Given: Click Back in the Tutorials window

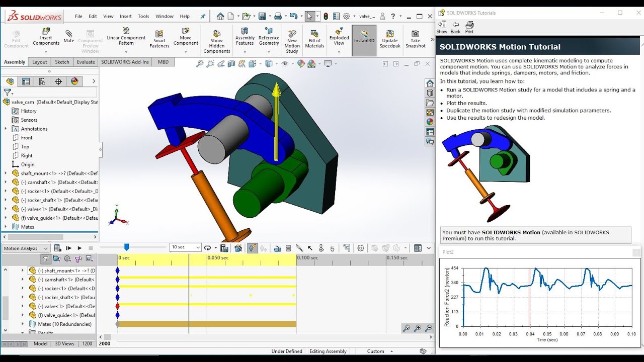Looking at the screenshot, I should click(x=455, y=27).
